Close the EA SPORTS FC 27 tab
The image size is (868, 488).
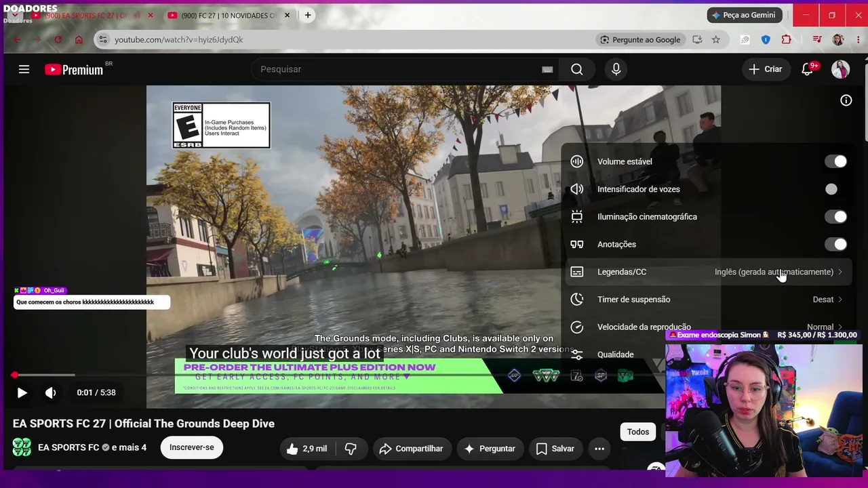tap(151, 15)
